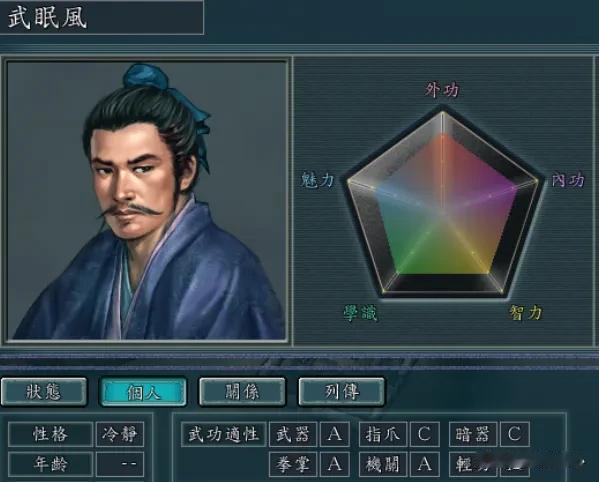Screen dimensions: 599x482
Task: Click the 性格 personality field label
Action: click(x=50, y=434)
